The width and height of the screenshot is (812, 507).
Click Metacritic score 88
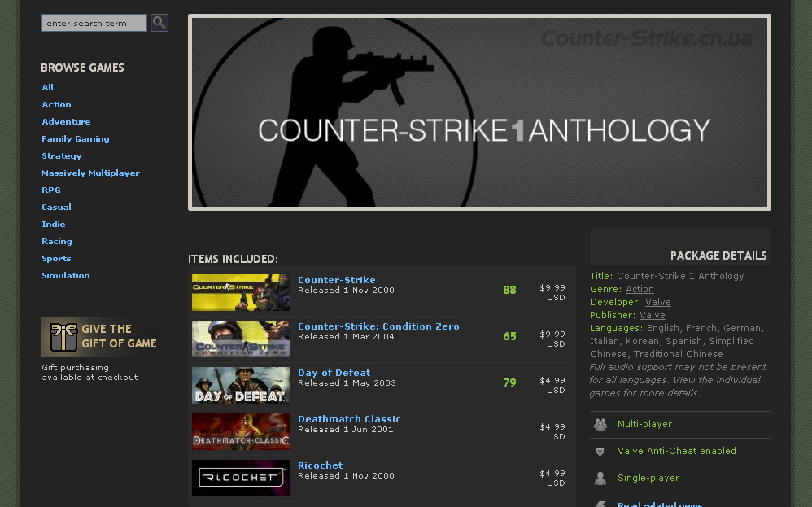[x=509, y=290]
